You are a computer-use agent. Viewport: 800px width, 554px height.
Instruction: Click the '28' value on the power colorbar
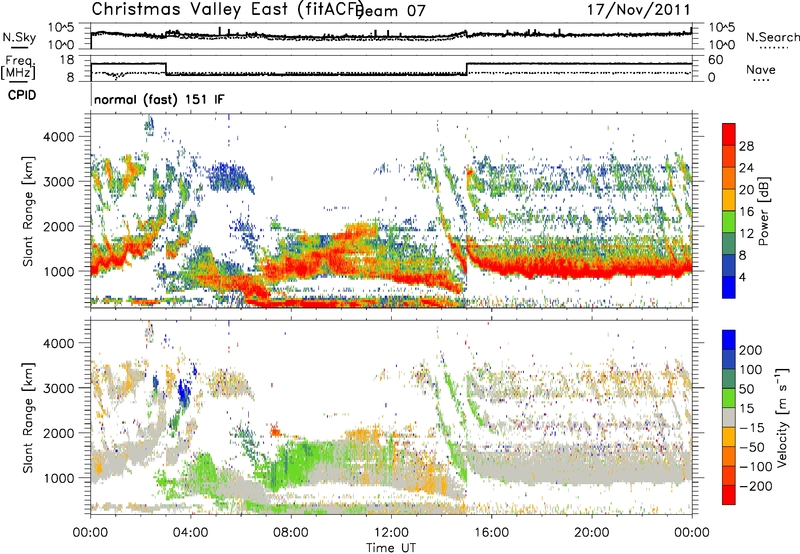coord(746,146)
